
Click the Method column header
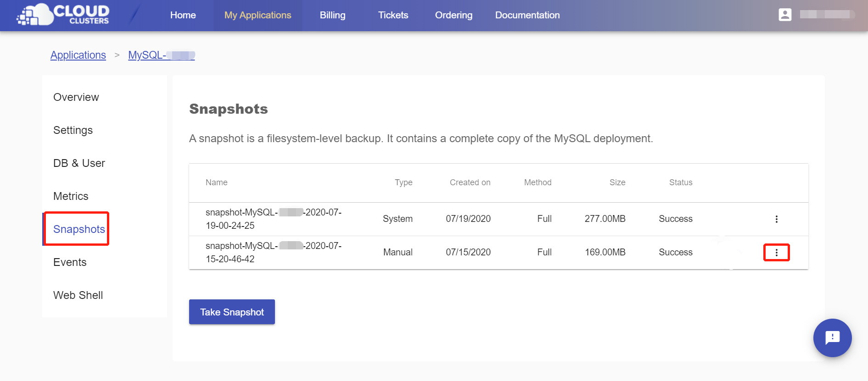coord(538,182)
